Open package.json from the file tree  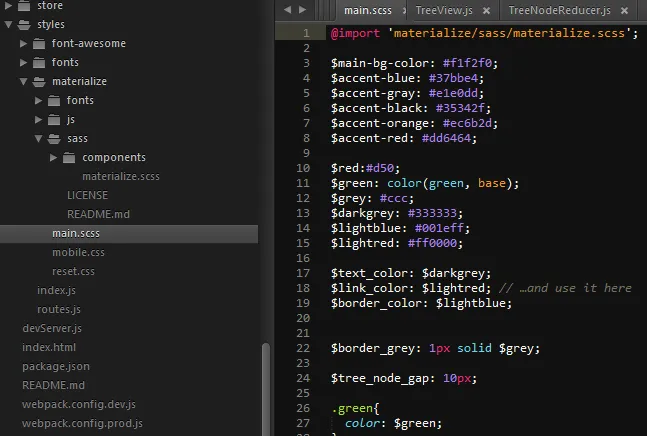pos(56,366)
